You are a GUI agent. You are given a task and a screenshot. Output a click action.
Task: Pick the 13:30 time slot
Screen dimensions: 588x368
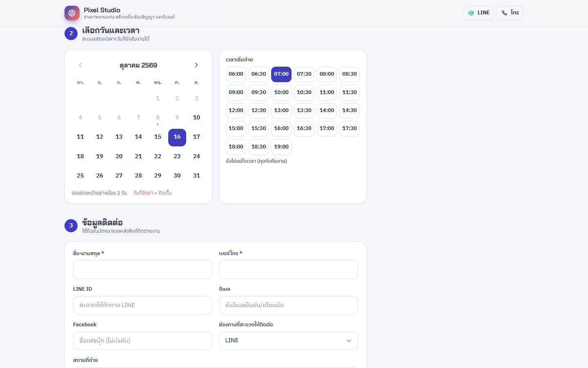coord(304,110)
